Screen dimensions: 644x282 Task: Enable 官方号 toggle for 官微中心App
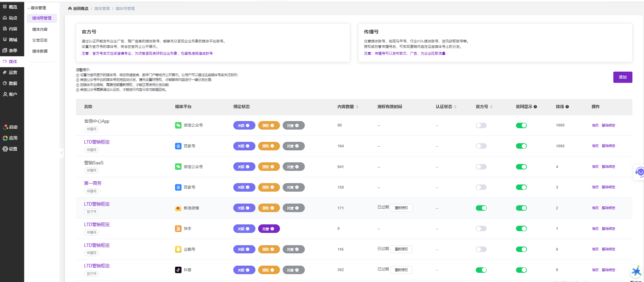481,125
